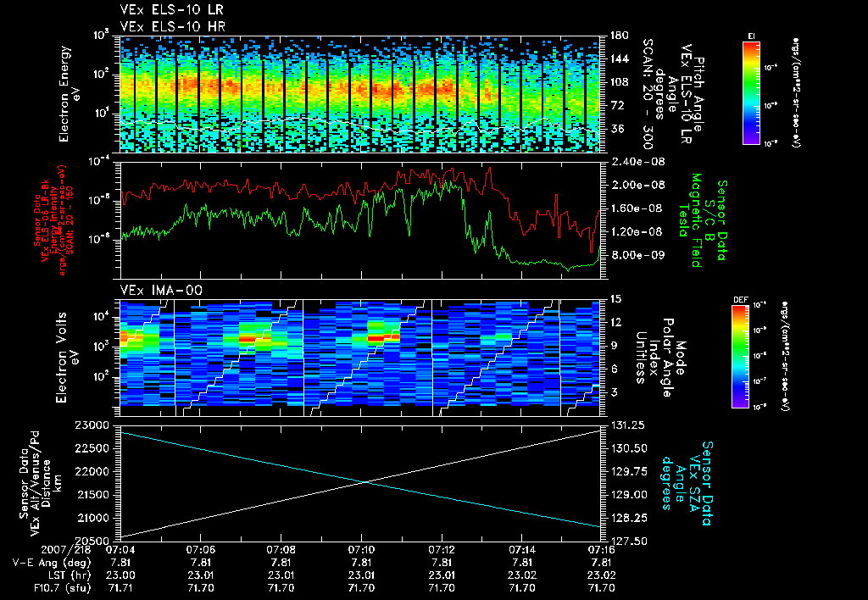The image size is (868, 600).
Task: Click the polar angle index tick 15
Action: [615, 299]
